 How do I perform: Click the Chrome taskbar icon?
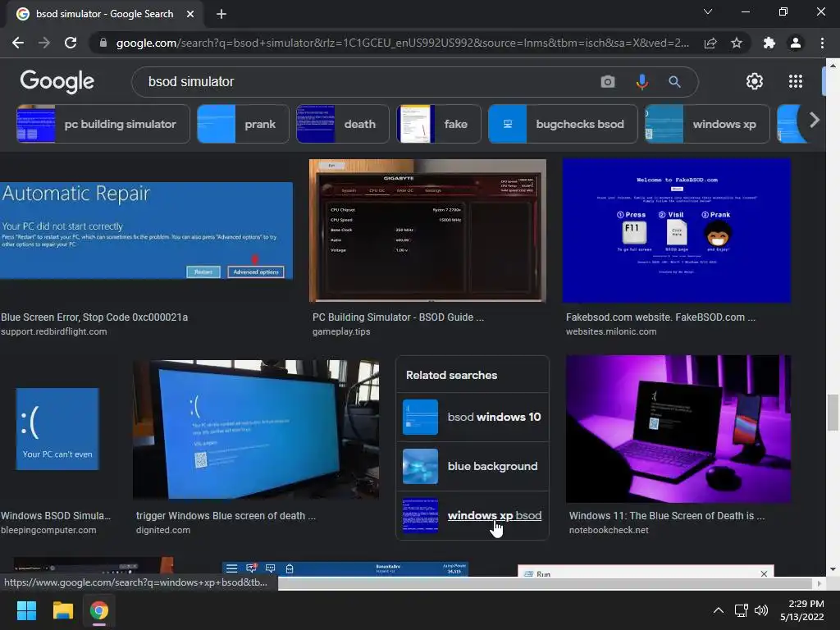click(x=99, y=610)
